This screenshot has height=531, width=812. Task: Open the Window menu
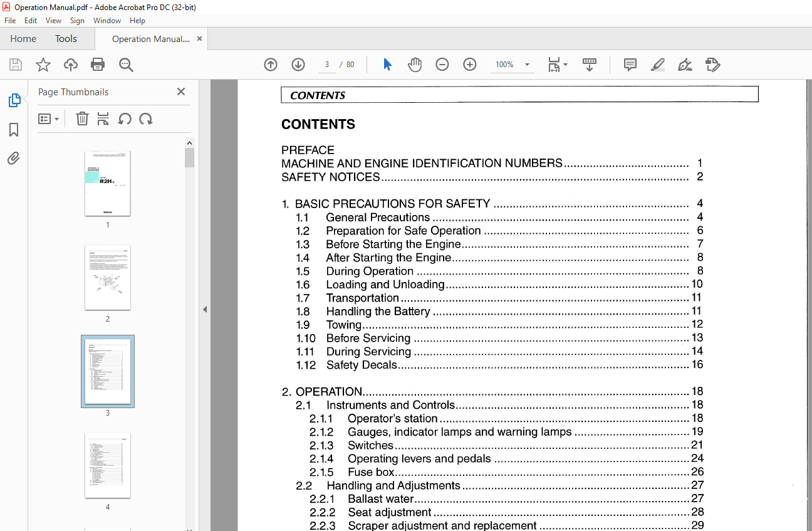(107, 21)
